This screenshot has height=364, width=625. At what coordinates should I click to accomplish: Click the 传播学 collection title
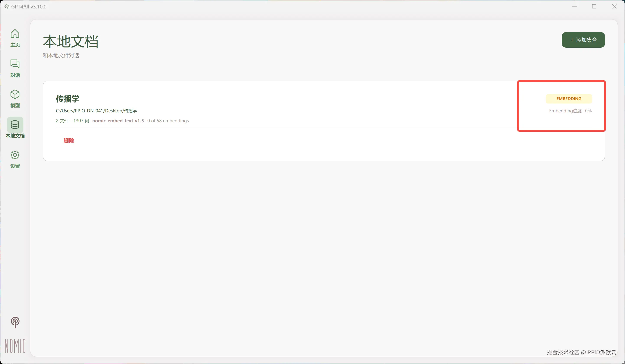(x=67, y=99)
